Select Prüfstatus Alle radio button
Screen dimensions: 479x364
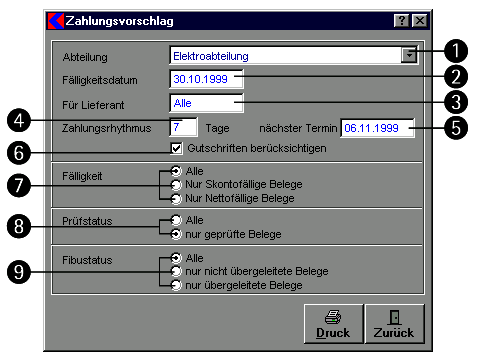tap(176, 220)
